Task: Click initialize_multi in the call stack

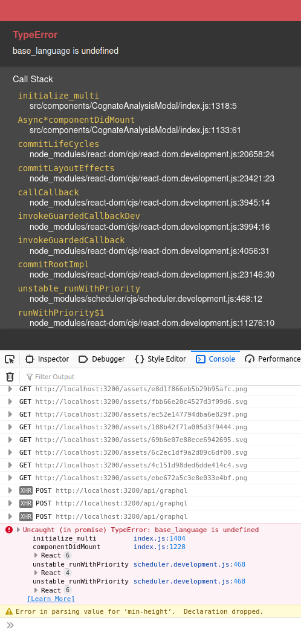Action: [58, 96]
